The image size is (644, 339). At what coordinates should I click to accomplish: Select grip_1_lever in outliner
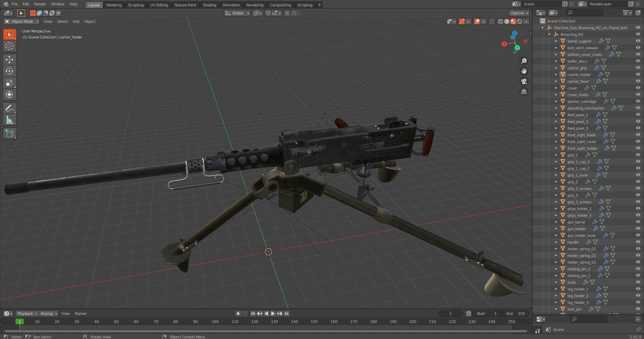tap(577, 175)
